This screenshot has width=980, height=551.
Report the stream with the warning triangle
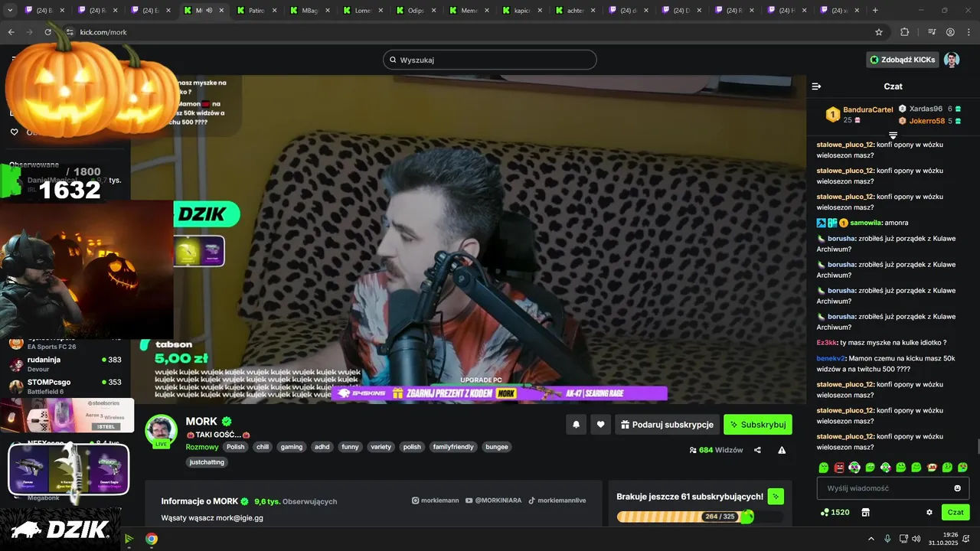click(x=782, y=450)
